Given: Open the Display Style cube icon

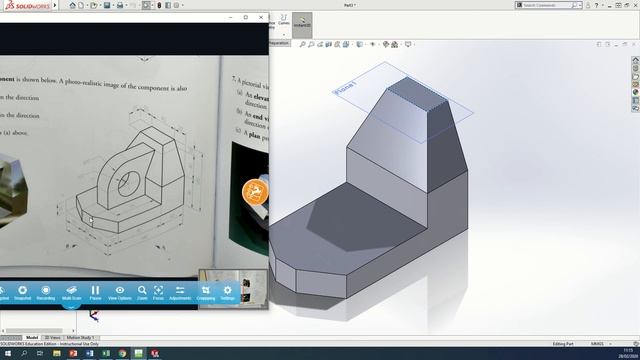Looking at the screenshot, I should point(359,44).
